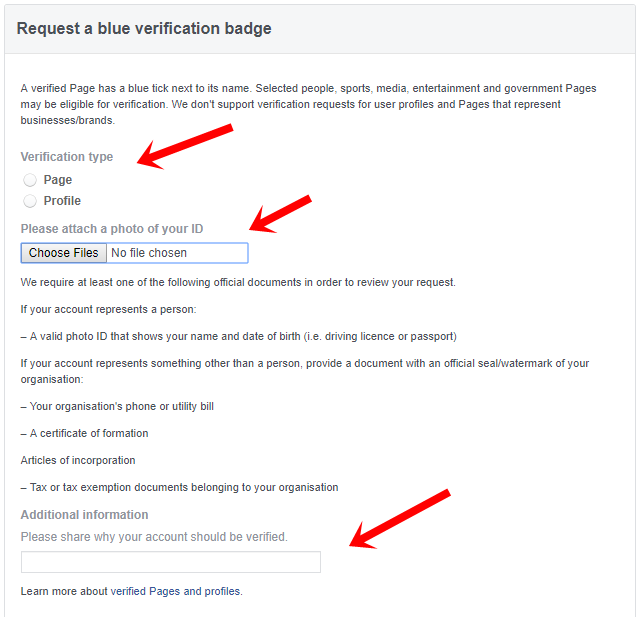The image size is (641, 617).
Task: Focus the Additional information text field
Action: (171, 562)
